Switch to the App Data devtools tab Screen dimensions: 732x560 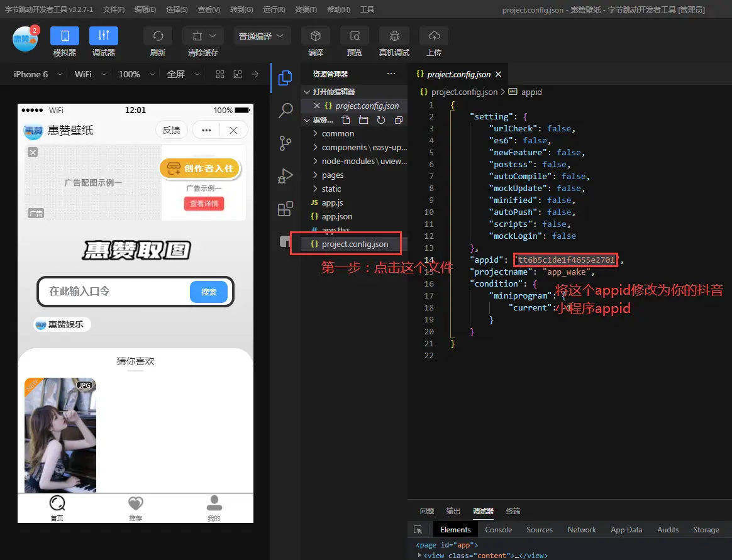tap(626, 530)
